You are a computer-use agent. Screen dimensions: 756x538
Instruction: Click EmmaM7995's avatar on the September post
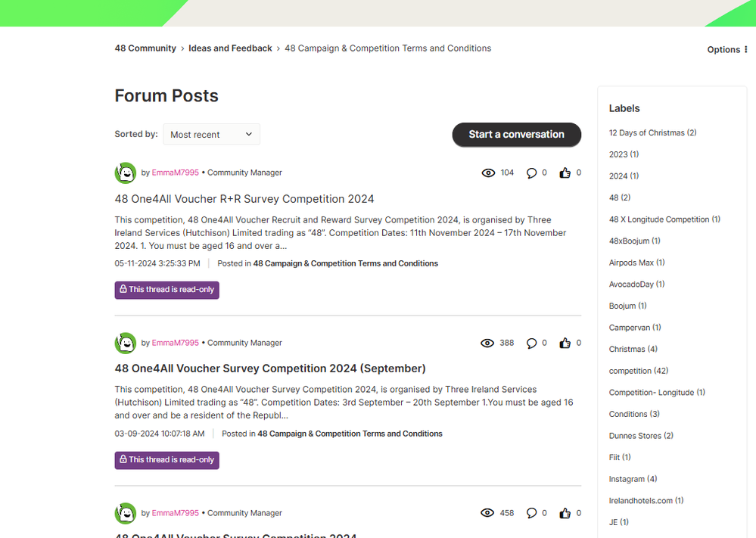click(126, 343)
